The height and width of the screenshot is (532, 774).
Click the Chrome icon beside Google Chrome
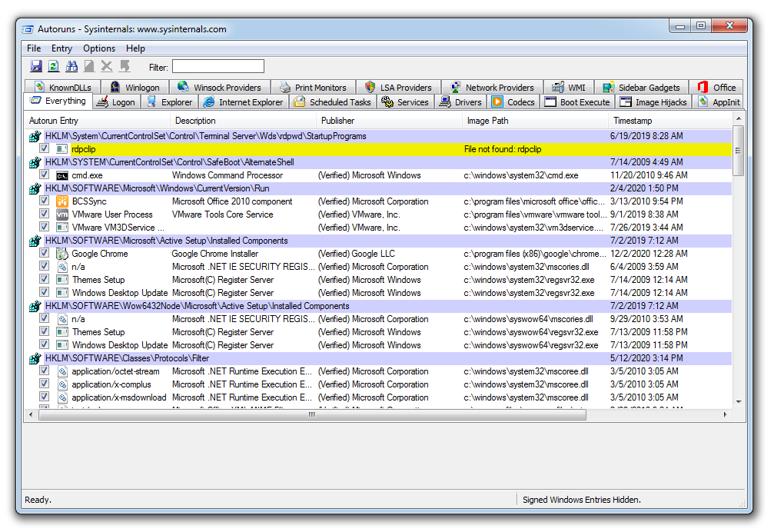pos(61,254)
